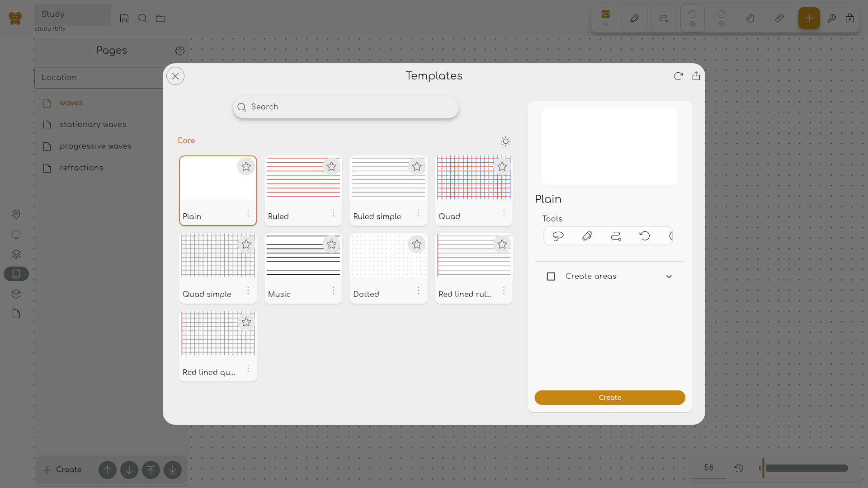Favorite the Quad template
This screenshot has height=488, width=868.
[502, 167]
